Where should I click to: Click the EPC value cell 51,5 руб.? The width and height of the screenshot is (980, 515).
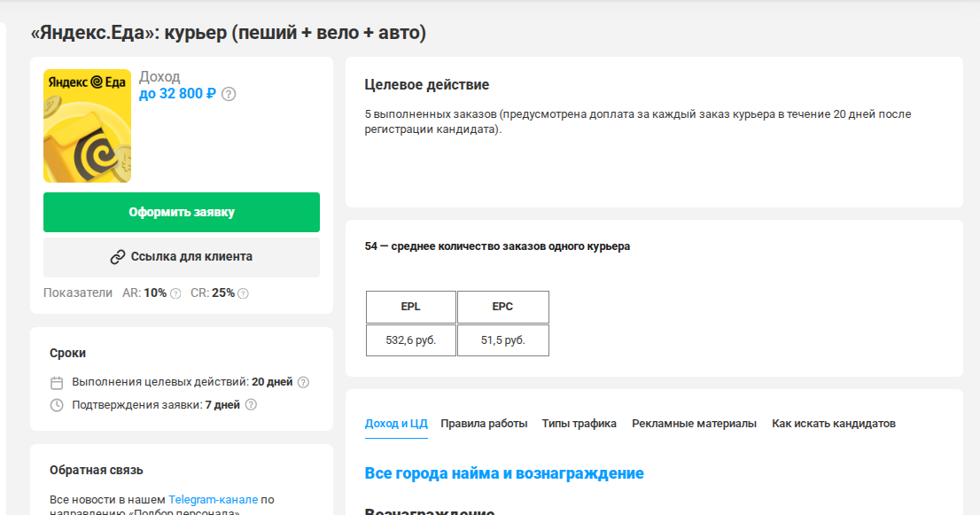pos(503,340)
